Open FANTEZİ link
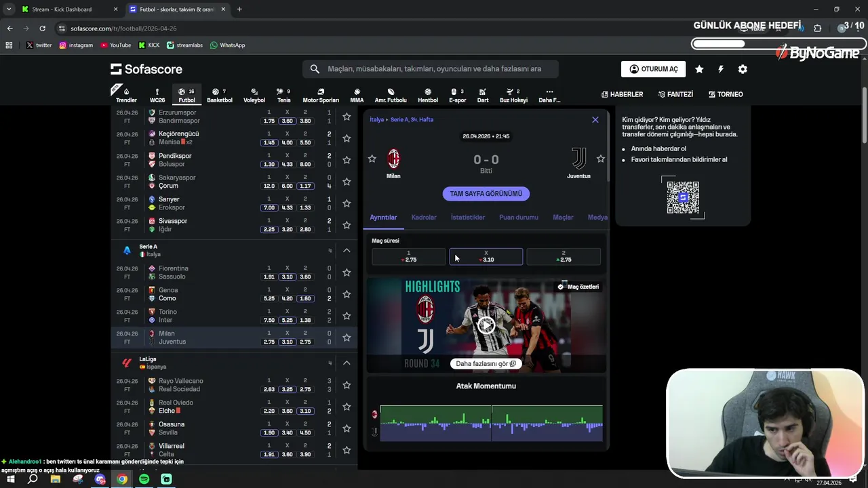This screenshot has width=868, height=488. coord(675,94)
